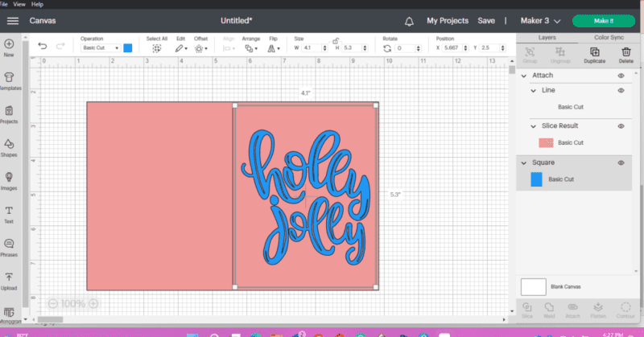Viewport: 644px width, 337px height.
Task: Open the File menu
Action: [x=4, y=4]
